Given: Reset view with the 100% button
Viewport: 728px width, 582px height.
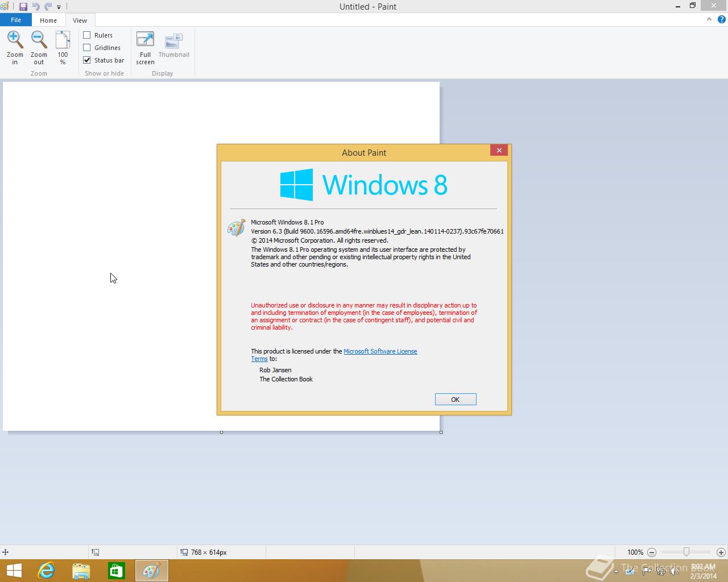Looking at the screenshot, I should click(63, 48).
